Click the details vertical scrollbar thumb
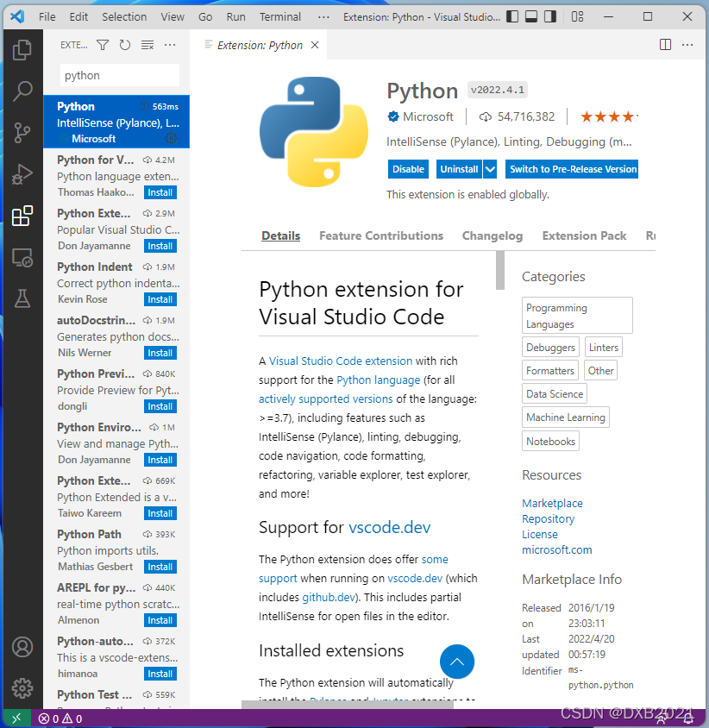This screenshot has width=709, height=728. [x=500, y=270]
